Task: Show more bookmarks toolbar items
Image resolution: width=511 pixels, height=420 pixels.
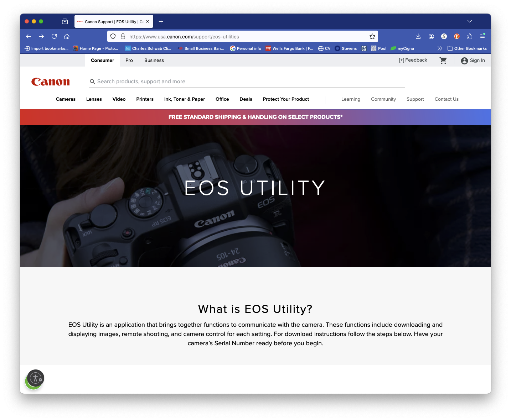Action: click(440, 48)
